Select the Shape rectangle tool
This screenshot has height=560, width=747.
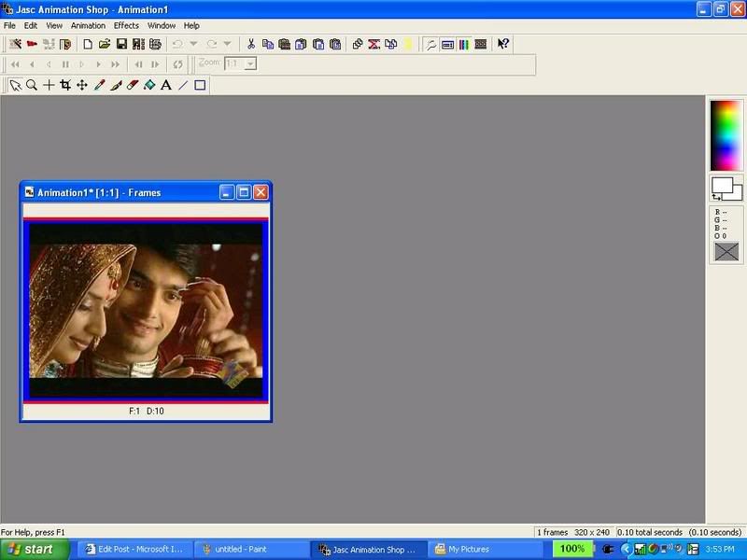tap(200, 85)
